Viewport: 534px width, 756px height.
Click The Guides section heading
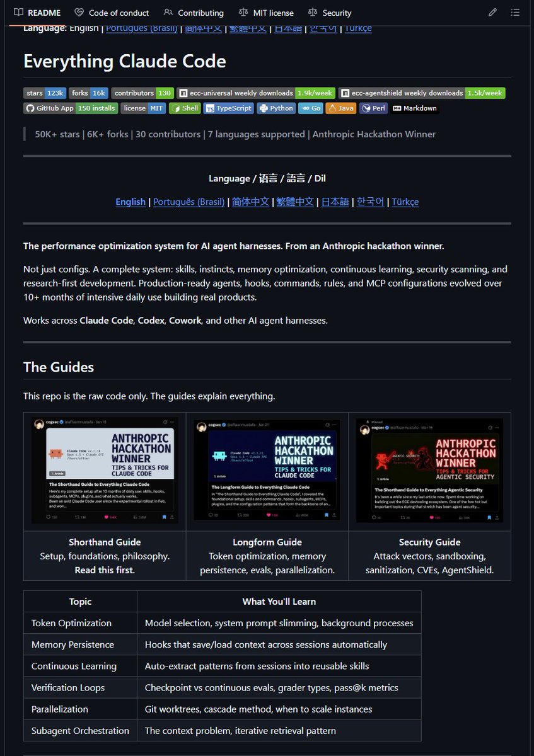[x=59, y=367]
